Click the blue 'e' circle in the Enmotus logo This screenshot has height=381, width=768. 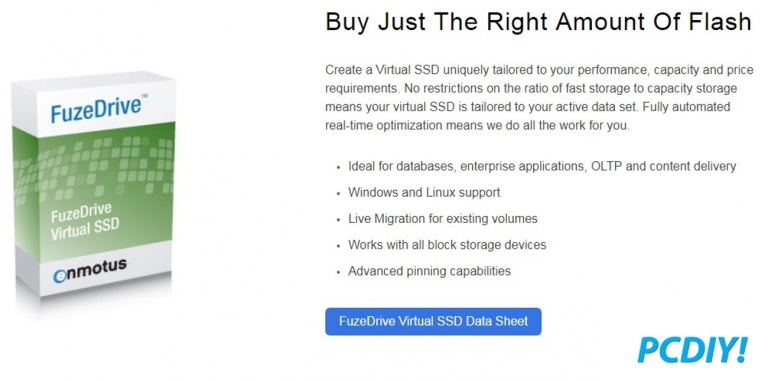pyautogui.click(x=59, y=277)
